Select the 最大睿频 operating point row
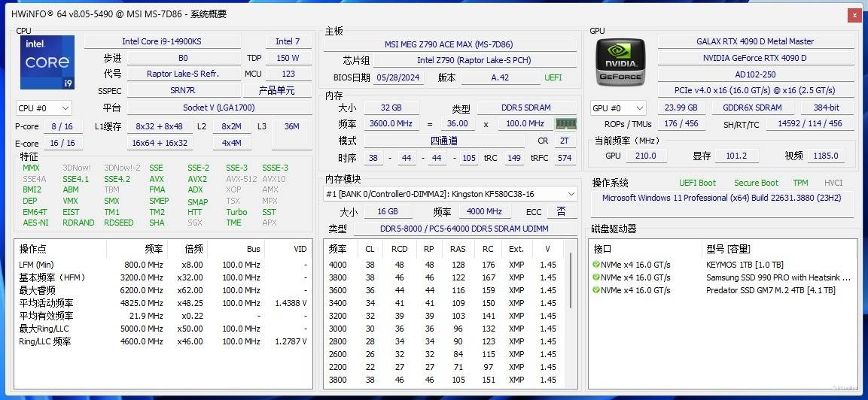868x400 pixels. [163, 290]
